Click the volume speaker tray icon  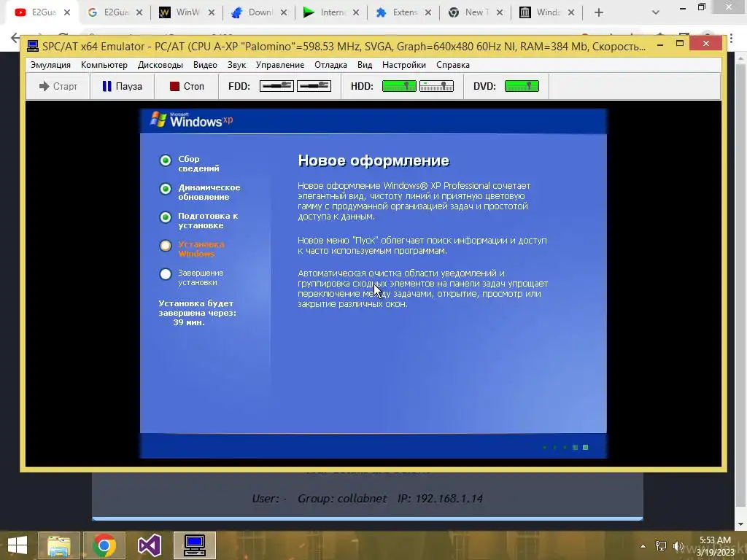coord(678,546)
